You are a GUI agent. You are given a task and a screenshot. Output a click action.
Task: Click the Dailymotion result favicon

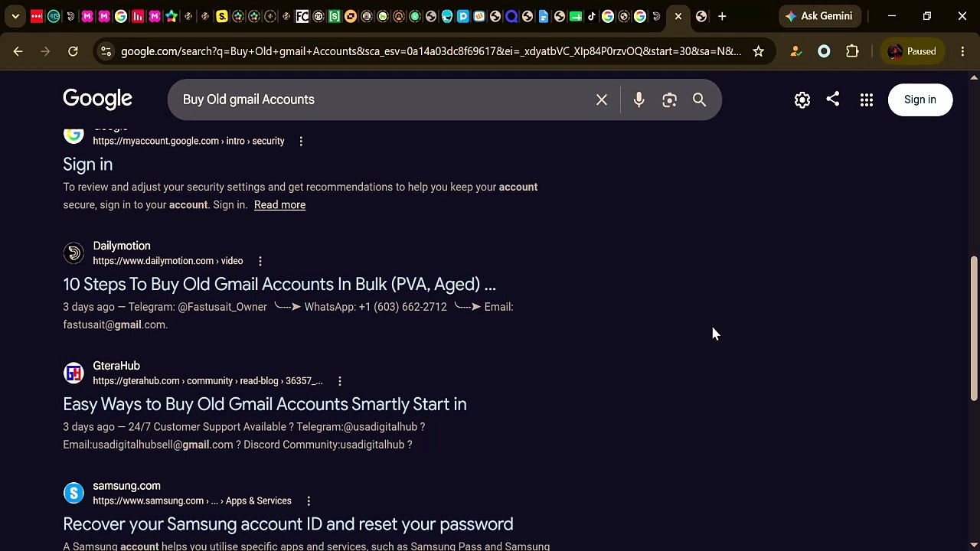point(73,253)
